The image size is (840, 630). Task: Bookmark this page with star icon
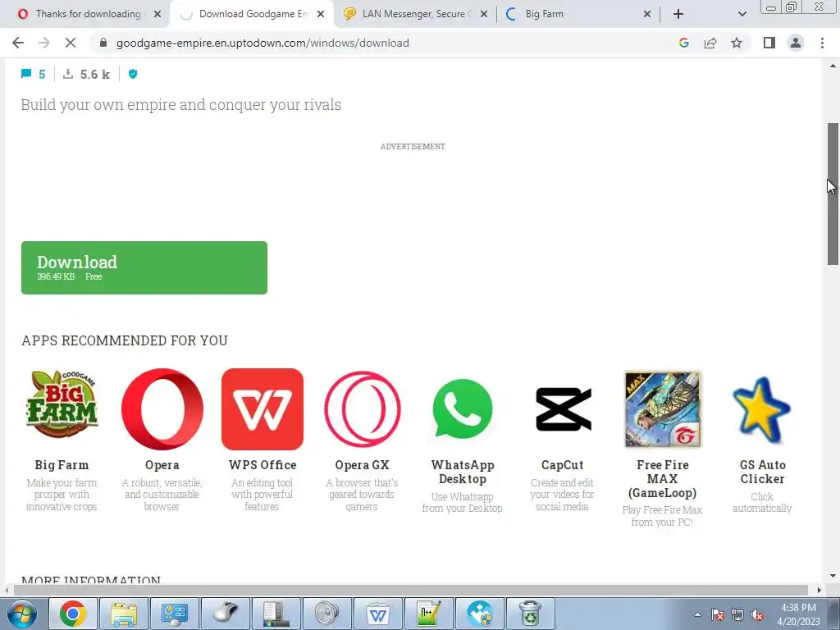tap(737, 43)
